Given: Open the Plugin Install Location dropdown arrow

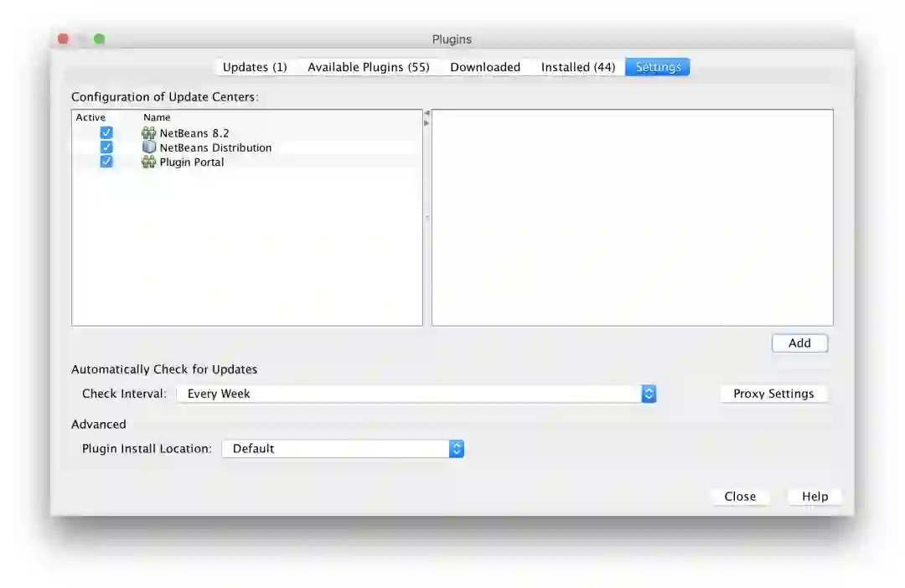Looking at the screenshot, I should pos(457,448).
